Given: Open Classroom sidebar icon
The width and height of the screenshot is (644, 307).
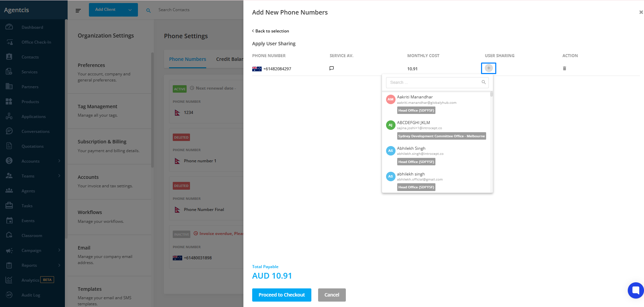Looking at the screenshot, I should 9,235.
